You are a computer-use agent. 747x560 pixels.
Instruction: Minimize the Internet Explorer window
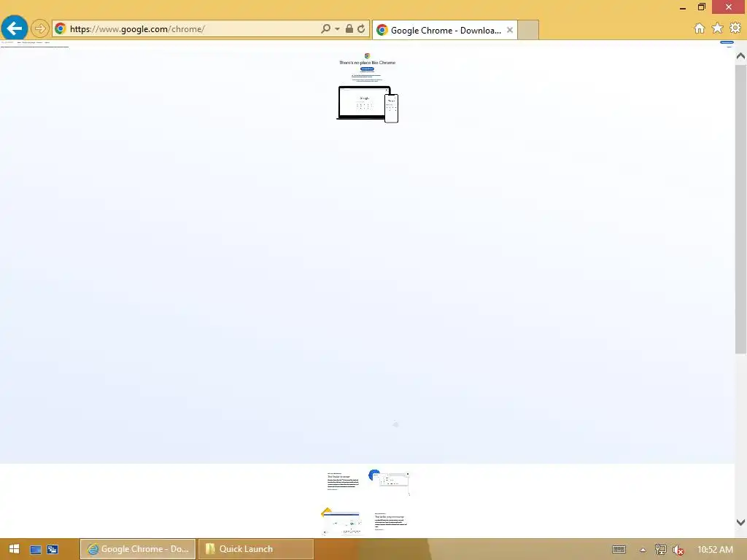point(683,7)
